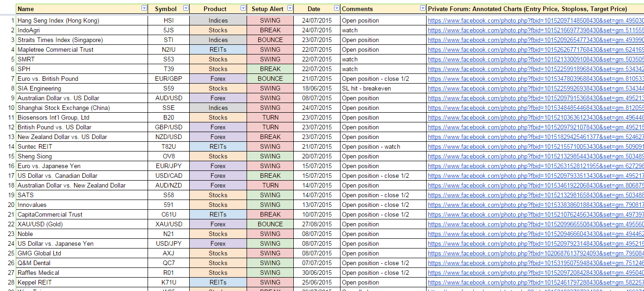Open the Date column filter dropdown

(x=336, y=8)
